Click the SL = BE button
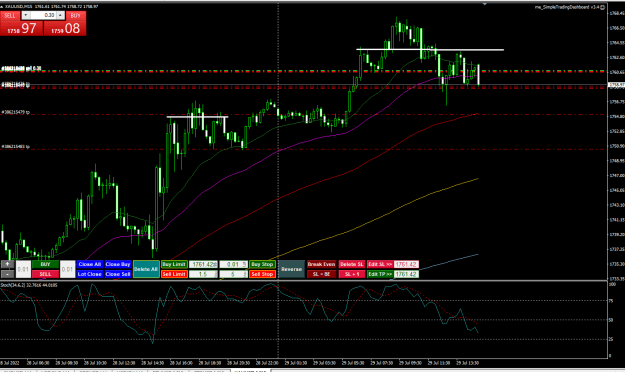Viewport: 625px width, 372px height. coord(321,274)
